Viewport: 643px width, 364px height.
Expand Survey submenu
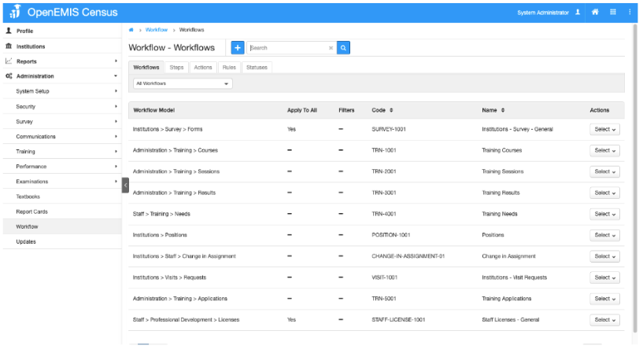coord(116,121)
